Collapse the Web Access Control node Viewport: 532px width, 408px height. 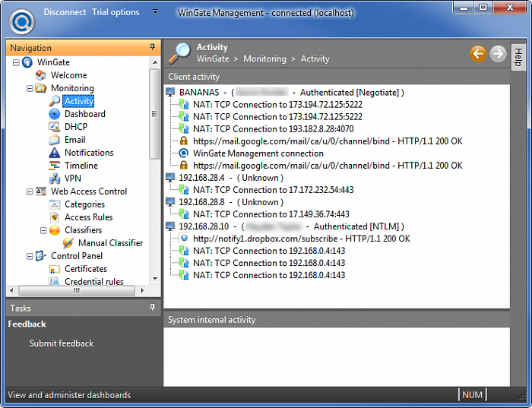(30, 191)
